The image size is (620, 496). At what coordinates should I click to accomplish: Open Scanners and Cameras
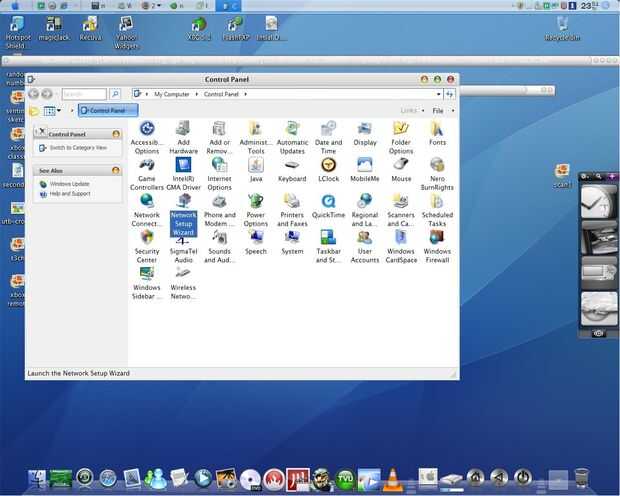pyautogui.click(x=401, y=210)
